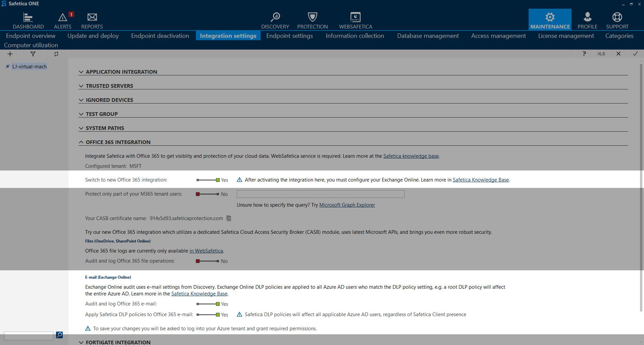644x345 pixels.
Task: Copy the CASB certificate name
Action: click(229, 218)
